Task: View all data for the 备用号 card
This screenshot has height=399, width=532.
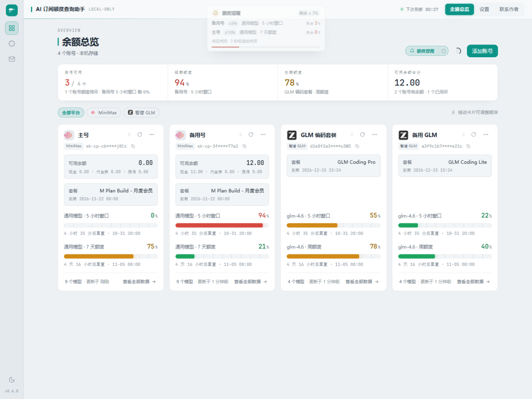Action: point(250,282)
